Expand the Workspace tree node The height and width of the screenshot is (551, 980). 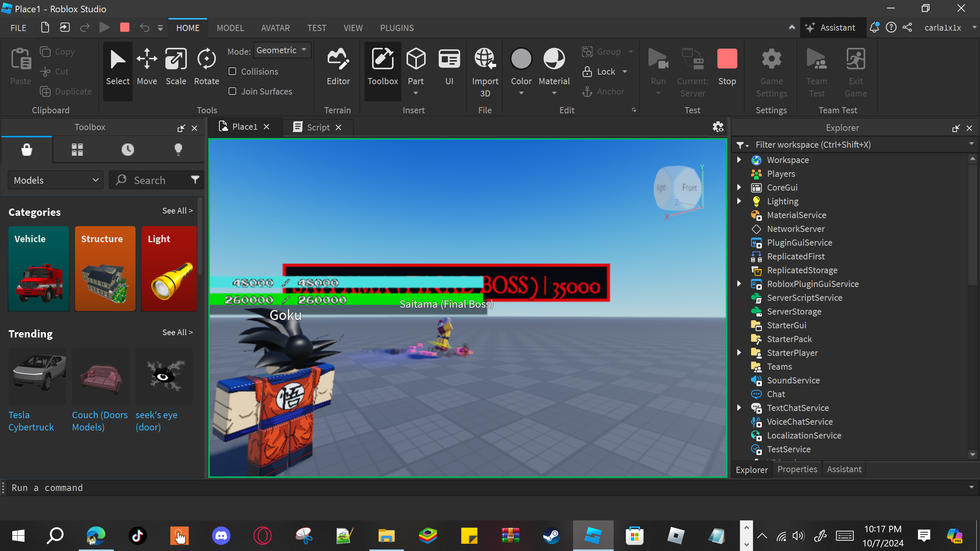click(x=739, y=160)
